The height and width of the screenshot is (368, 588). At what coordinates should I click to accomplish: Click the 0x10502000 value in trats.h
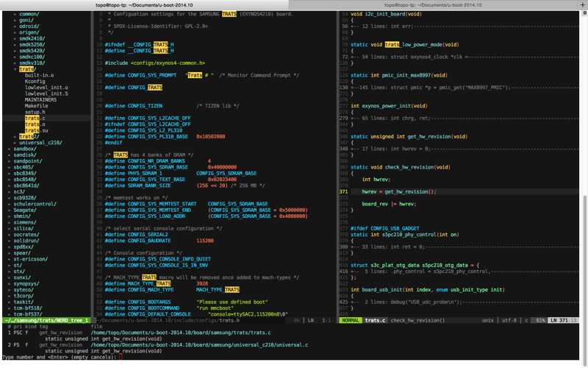click(x=211, y=137)
